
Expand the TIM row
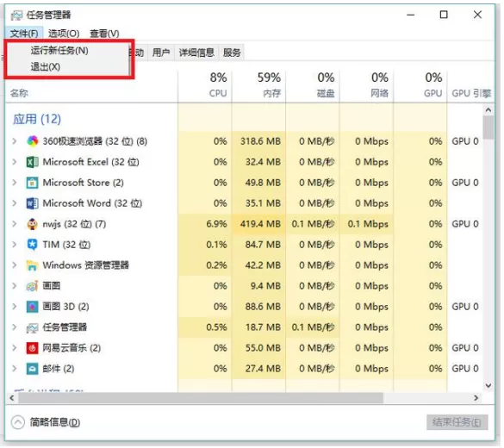pyautogui.click(x=14, y=245)
